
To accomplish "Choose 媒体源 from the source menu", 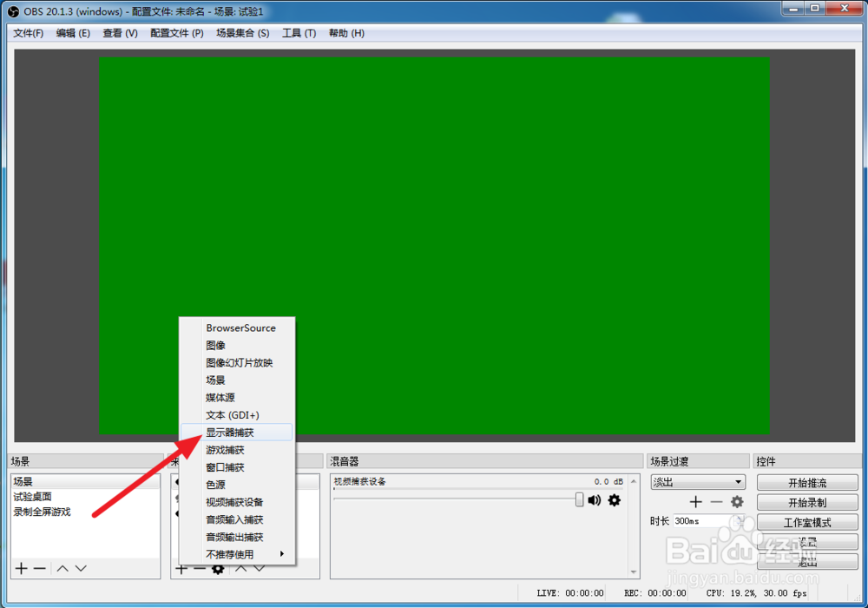I will [x=237, y=398].
